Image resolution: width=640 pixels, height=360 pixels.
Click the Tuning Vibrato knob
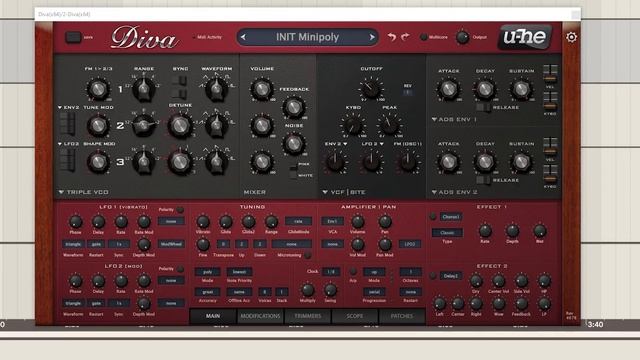point(203,222)
